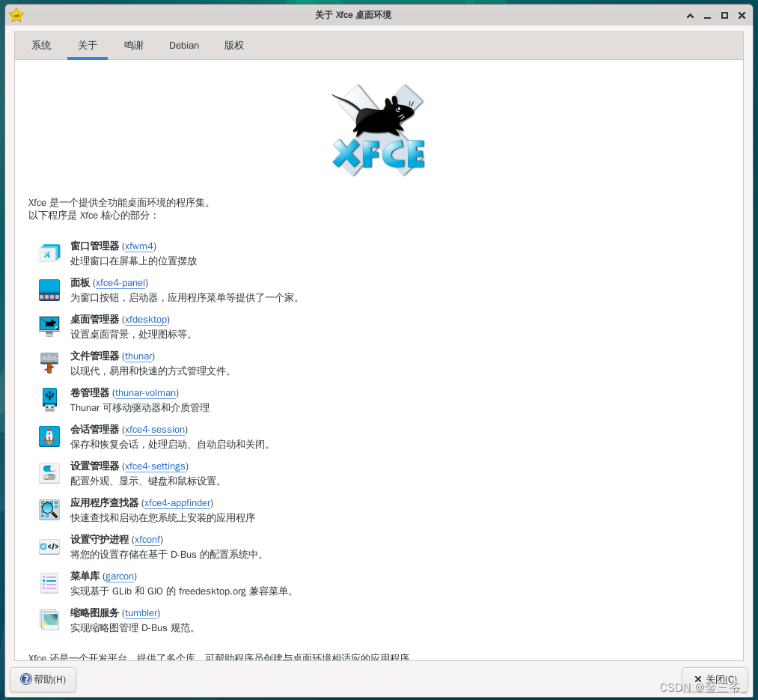Click the 桌面管理器 heading text
This screenshot has width=758, height=700.
click(95, 319)
